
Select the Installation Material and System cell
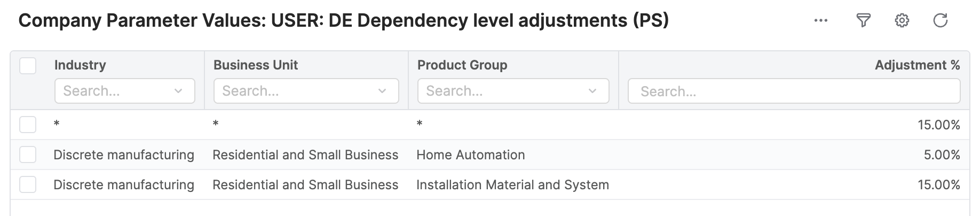pos(512,185)
